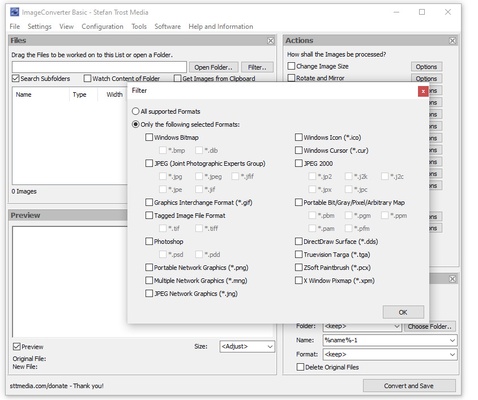Enable JPEG (Joint Photographic Experts Group) checkbox
478x400 pixels.
click(149, 163)
